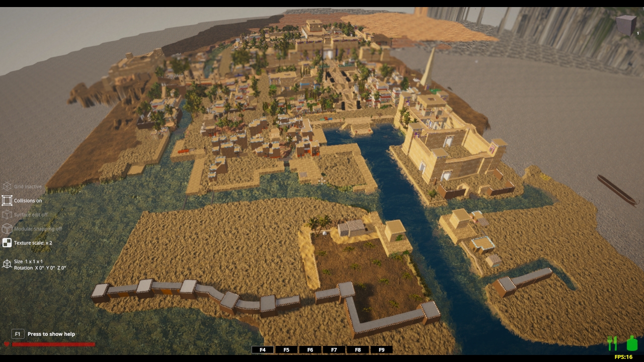Image resolution: width=644 pixels, height=362 pixels.
Task: Click the Surface edit cube icon
Action: pos(7,215)
